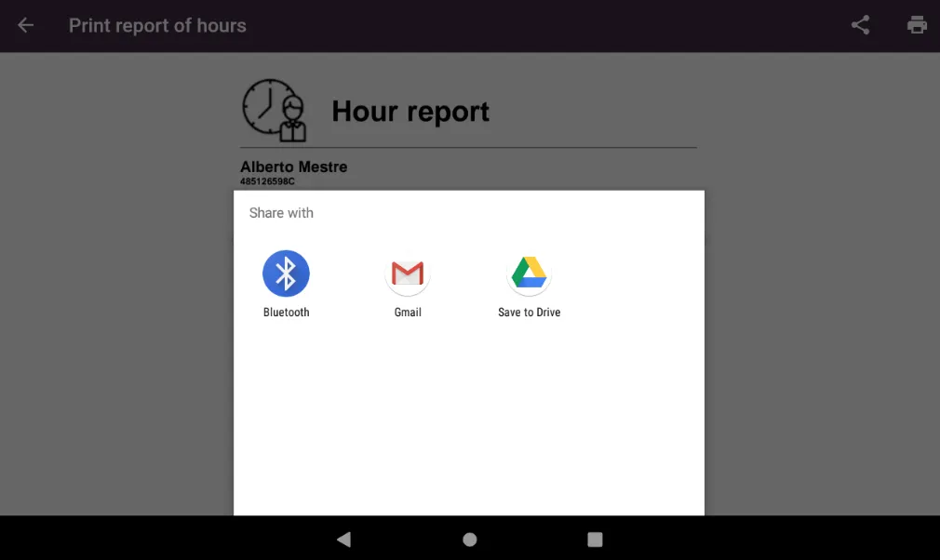The width and height of the screenshot is (940, 560).
Task: Click the 'Hour report' heading
Action: (410, 112)
